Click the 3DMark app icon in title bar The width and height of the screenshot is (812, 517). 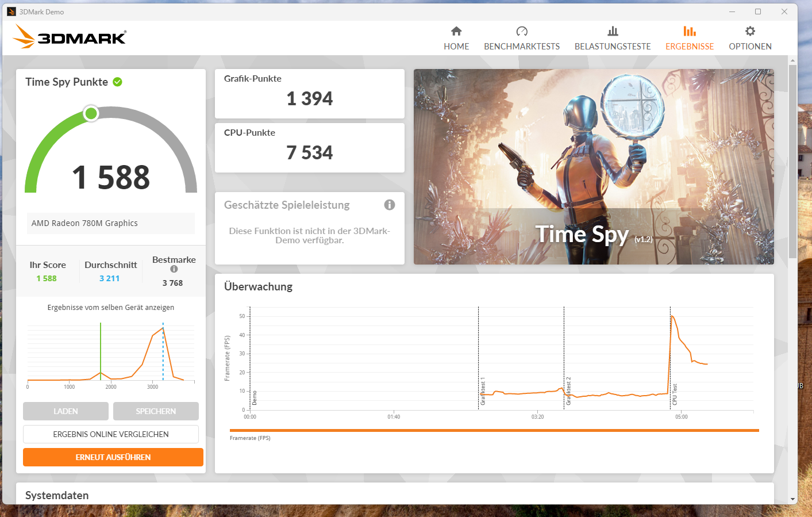(11, 12)
